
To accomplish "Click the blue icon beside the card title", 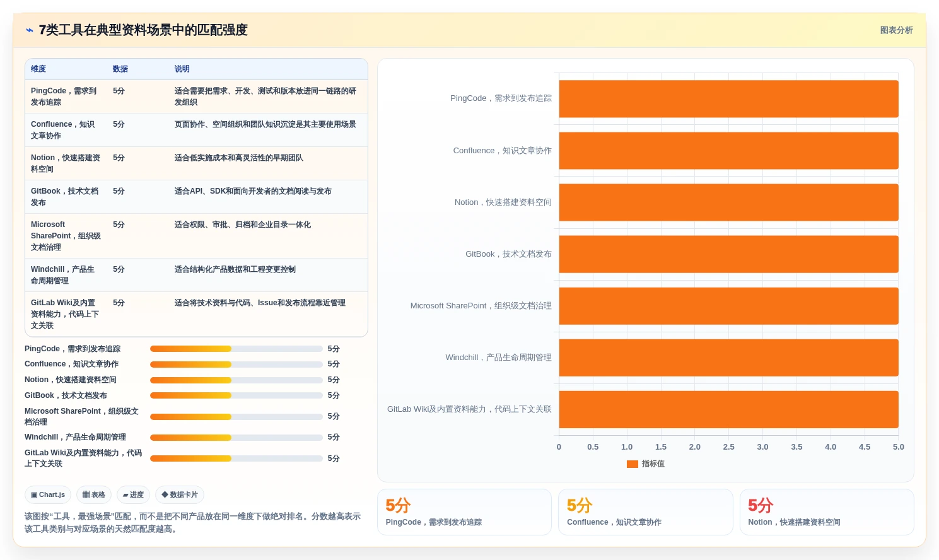I will pyautogui.click(x=30, y=30).
